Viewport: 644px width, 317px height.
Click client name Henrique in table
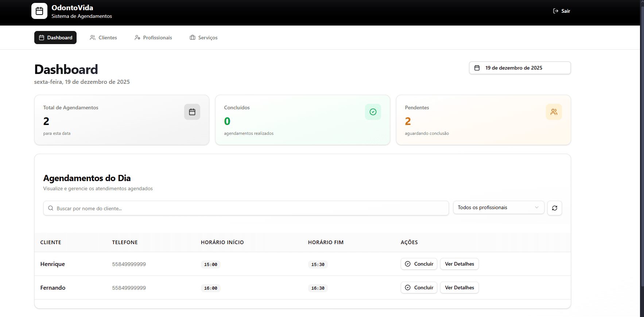point(53,264)
